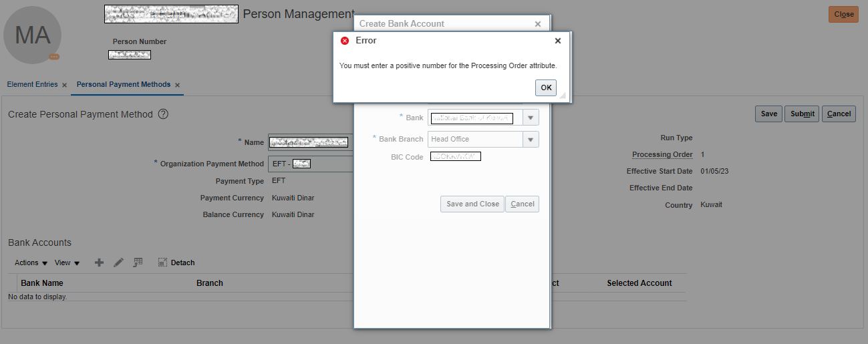This screenshot has height=344, width=868.
Task: Click Branch column header
Action: tap(210, 283)
